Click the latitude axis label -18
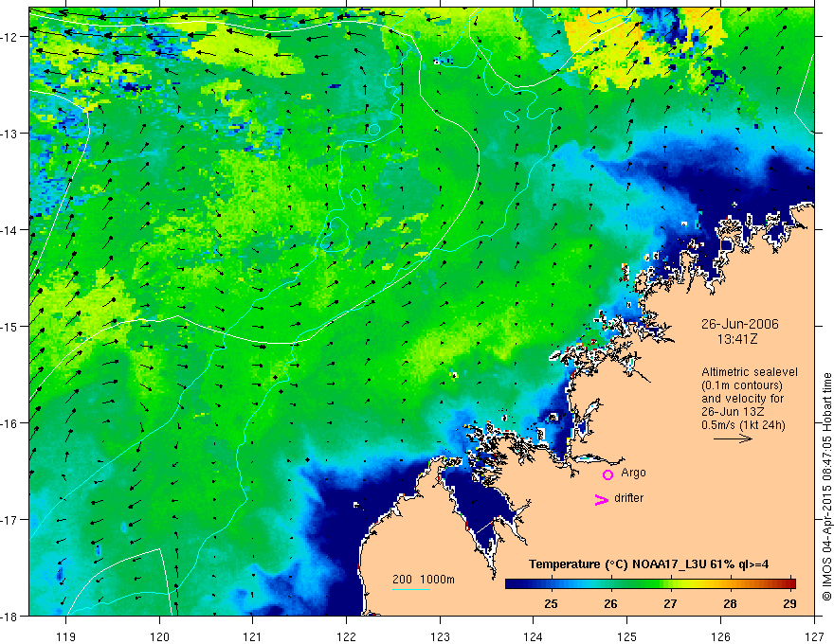 click(x=9, y=617)
